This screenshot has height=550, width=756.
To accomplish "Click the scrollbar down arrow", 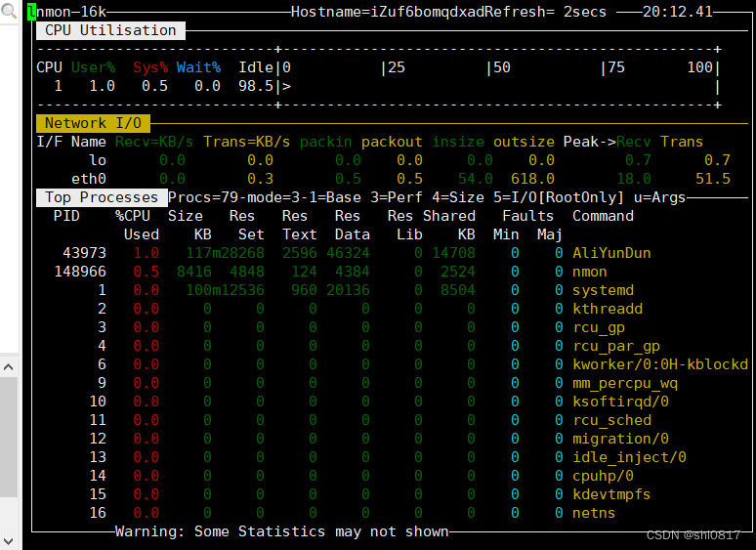I will point(8,541).
